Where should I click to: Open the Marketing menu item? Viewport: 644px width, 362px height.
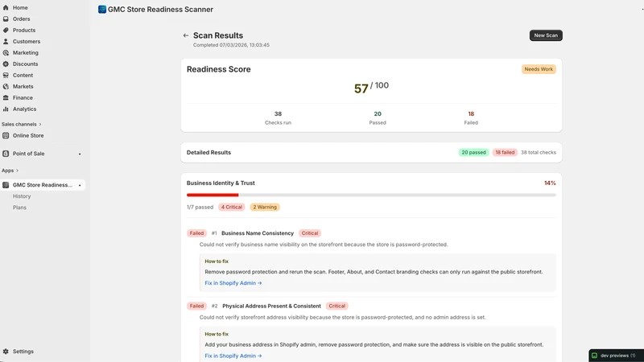(x=26, y=52)
